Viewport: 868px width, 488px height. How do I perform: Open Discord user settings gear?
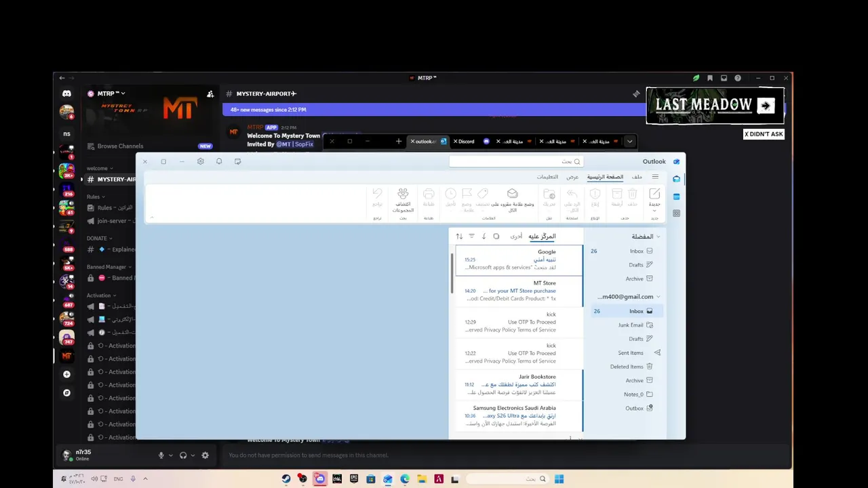pyautogui.click(x=205, y=455)
